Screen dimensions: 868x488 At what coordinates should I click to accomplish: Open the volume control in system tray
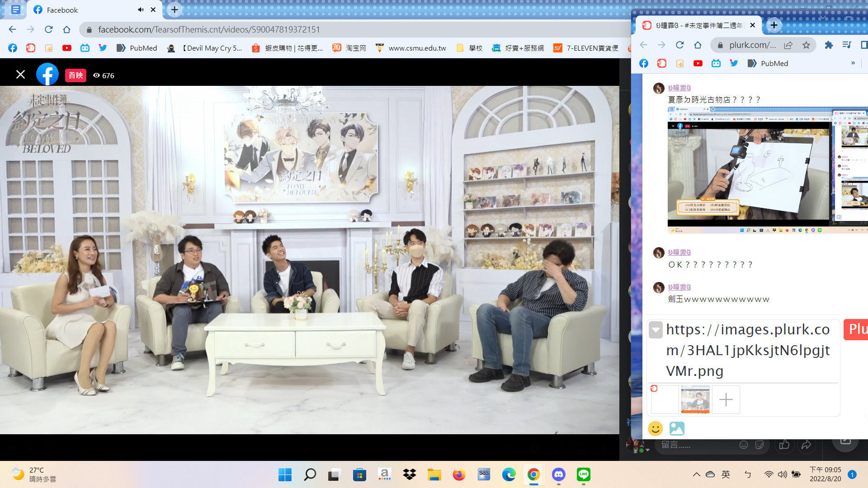pos(783,474)
